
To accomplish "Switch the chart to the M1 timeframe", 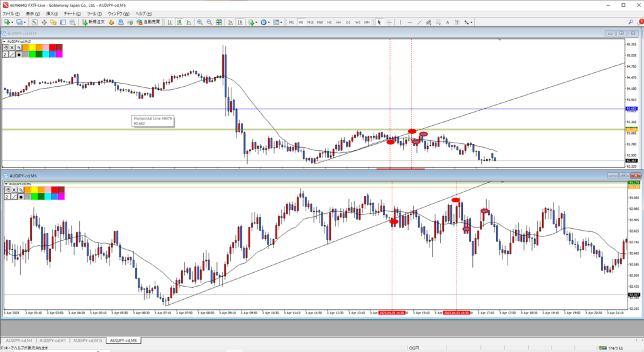I will click(x=292, y=22).
